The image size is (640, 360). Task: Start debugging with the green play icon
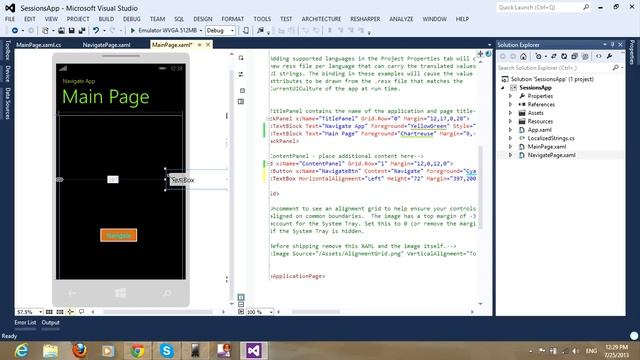(133, 31)
